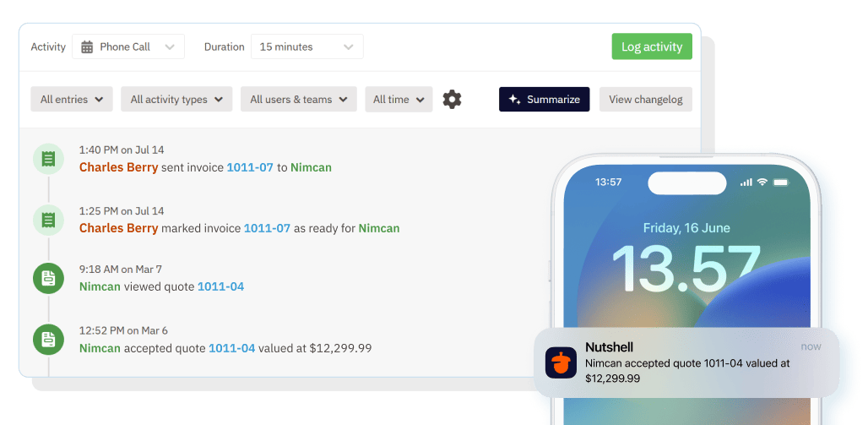Open the All time filter dropdown
The height and width of the screenshot is (425, 868).
tap(399, 100)
